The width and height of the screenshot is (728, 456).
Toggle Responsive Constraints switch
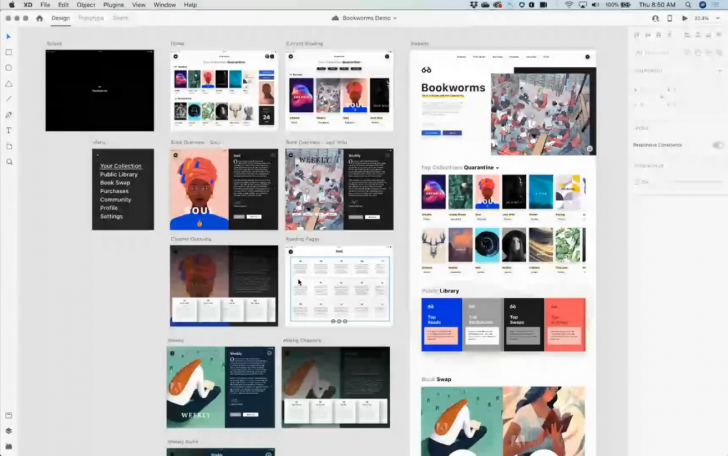(718, 145)
